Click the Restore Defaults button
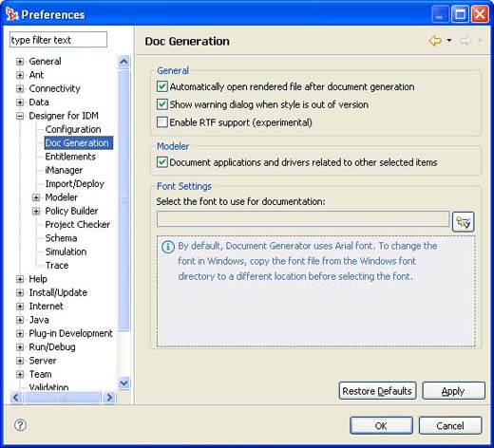 [x=377, y=391]
